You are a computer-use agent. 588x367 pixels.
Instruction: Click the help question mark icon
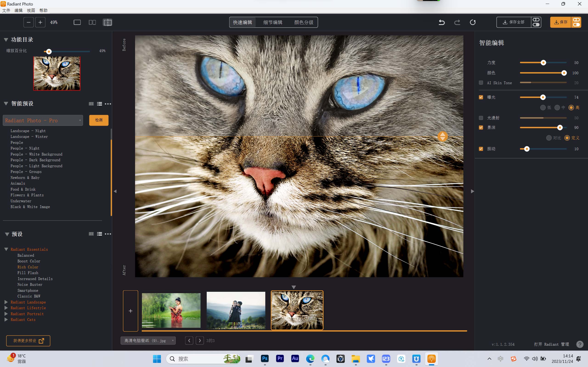[x=580, y=344]
